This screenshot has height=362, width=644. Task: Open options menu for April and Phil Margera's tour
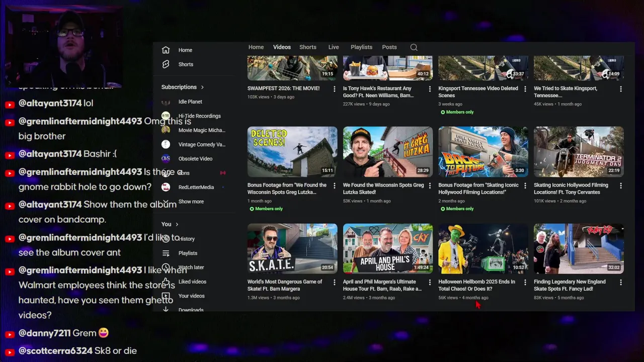(x=430, y=283)
